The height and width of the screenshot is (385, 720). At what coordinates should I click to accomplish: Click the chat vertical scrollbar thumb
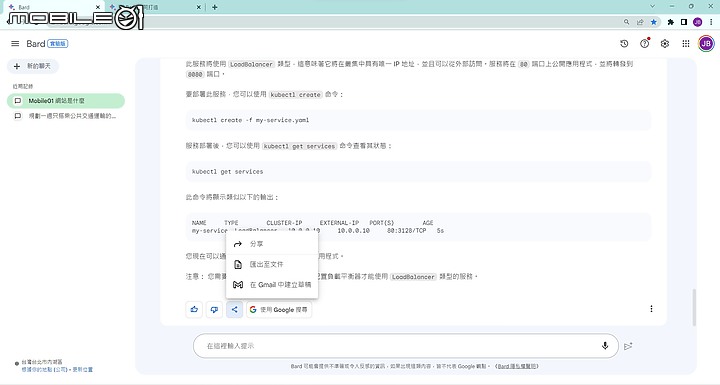pyautogui.click(x=694, y=307)
